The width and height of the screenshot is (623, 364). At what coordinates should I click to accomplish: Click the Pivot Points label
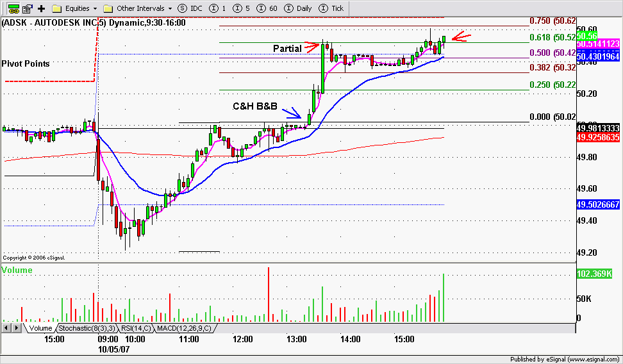coord(26,63)
